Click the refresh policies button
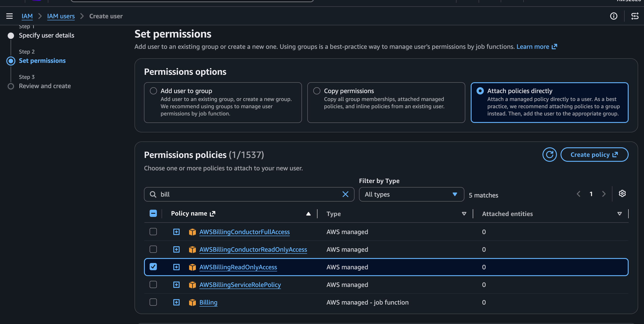The image size is (644, 324). point(549,155)
